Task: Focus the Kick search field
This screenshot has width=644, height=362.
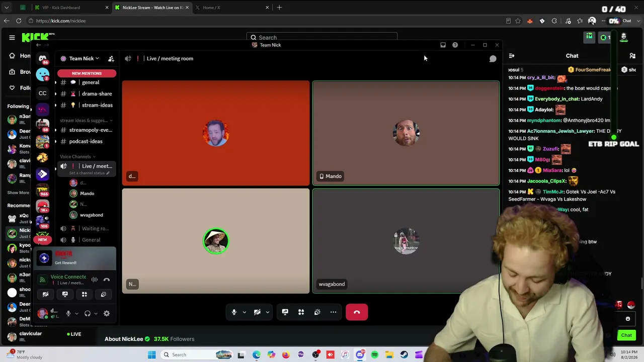Action: click(x=322, y=38)
